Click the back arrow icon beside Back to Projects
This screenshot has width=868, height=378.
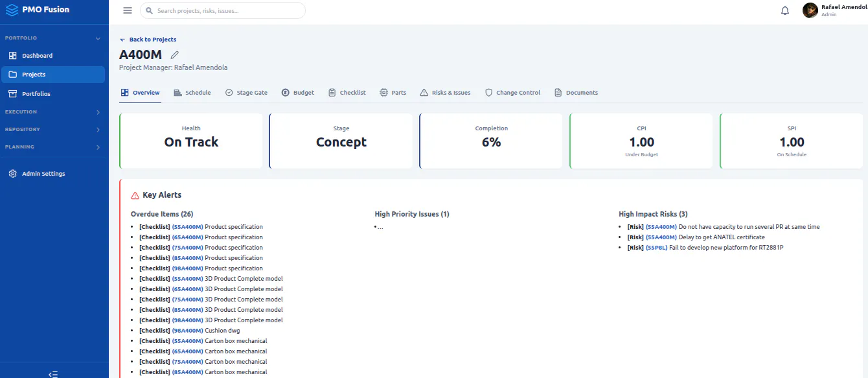click(x=122, y=40)
